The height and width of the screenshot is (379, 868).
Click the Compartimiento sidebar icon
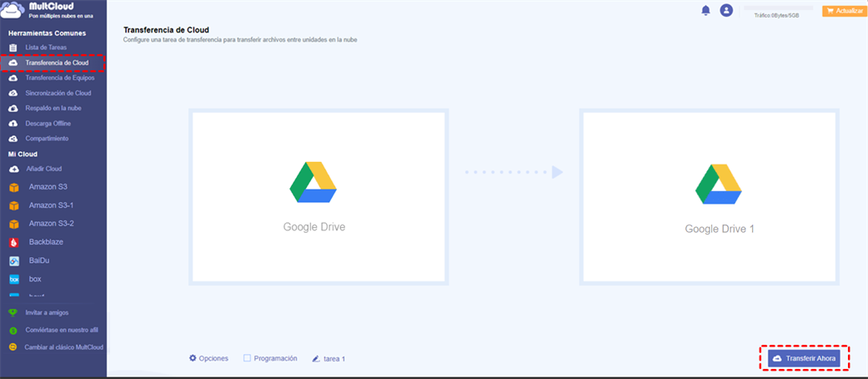(13, 139)
